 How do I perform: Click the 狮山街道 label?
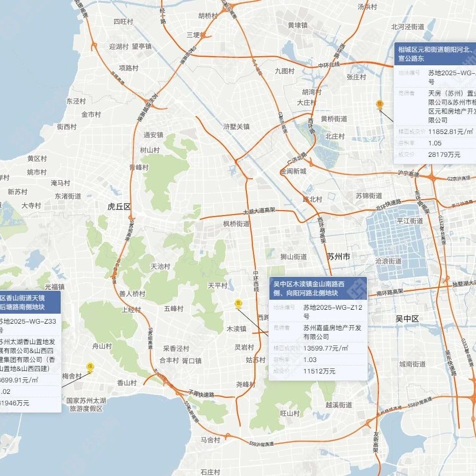coord(294,257)
